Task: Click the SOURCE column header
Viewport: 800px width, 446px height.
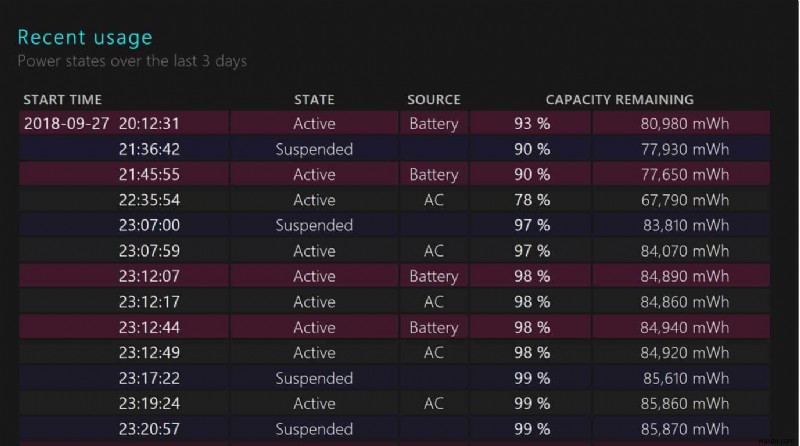Action: click(433, 100)
